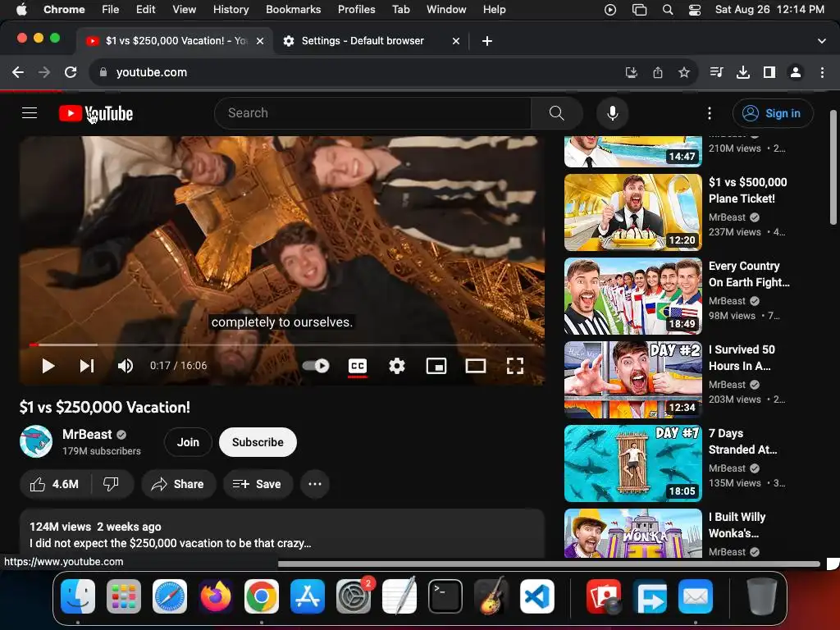Click into the Search field

[373, 113]
